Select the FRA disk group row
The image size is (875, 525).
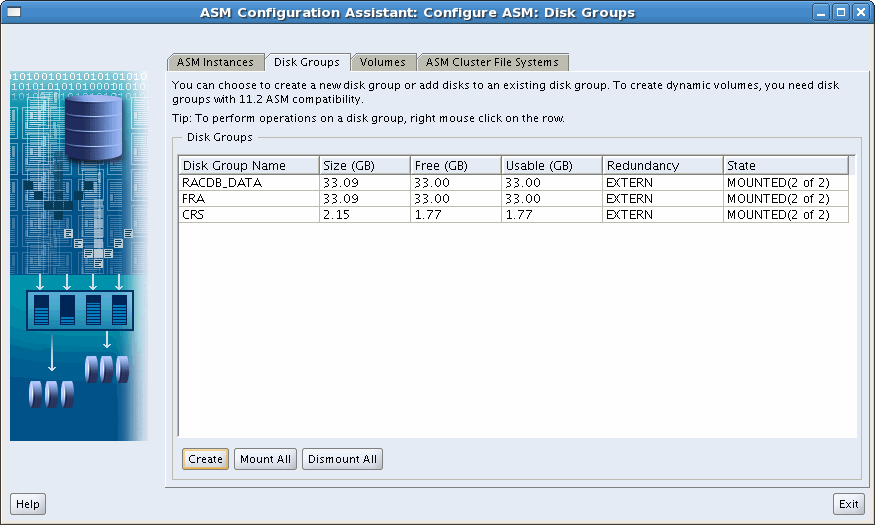(248, 199)
